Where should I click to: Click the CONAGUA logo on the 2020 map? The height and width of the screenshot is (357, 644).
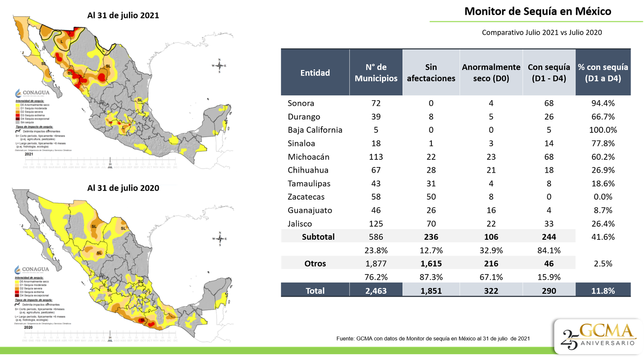coord(32,269)
